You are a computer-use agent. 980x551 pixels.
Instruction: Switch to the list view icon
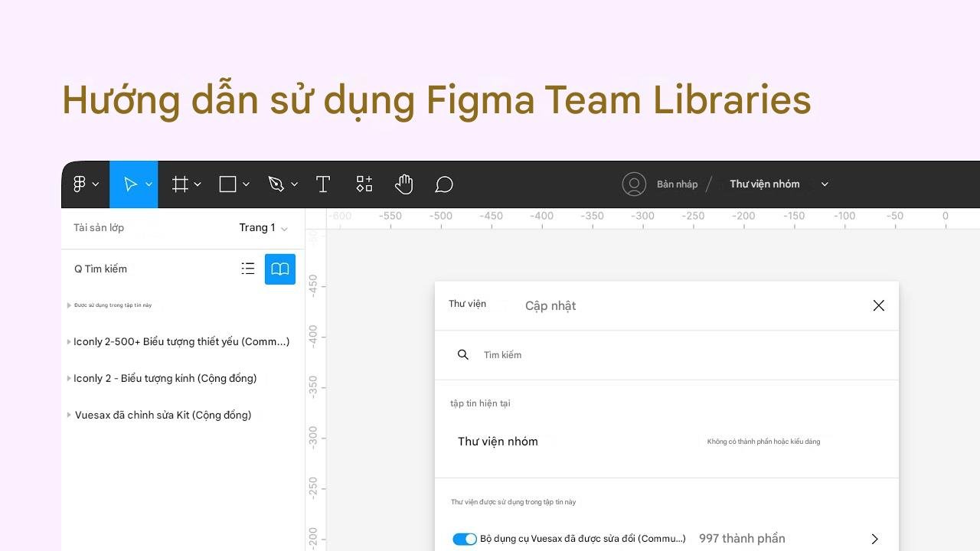(x=248, y=269)
